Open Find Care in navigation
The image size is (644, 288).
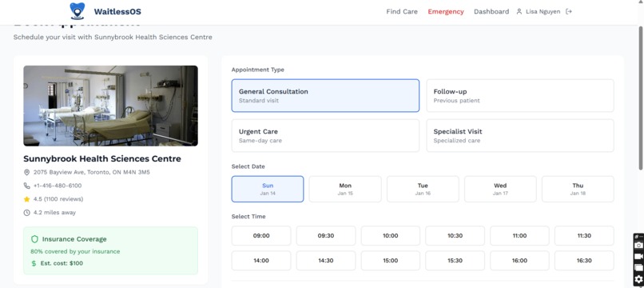pos(402,11)
